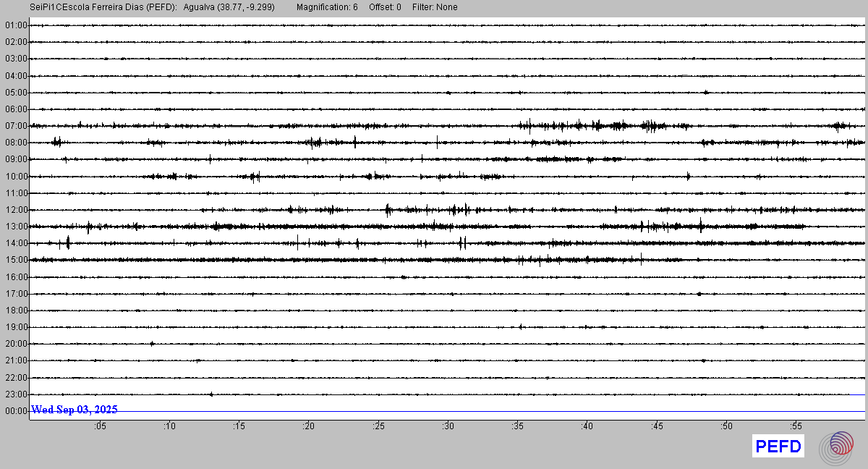Click the Agualva coordinates in the header

click(229, 7)
